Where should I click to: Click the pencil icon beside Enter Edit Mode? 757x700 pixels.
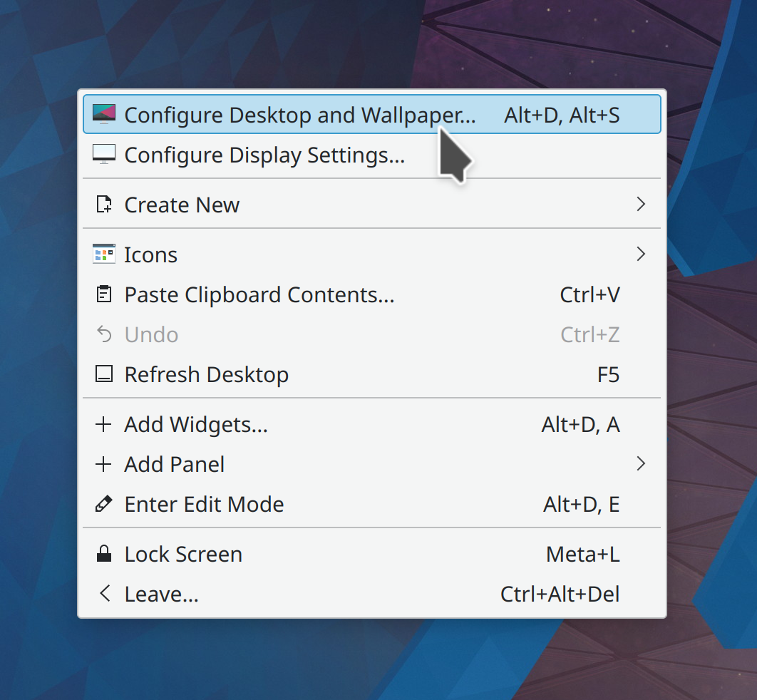pyautogui.click(x=104, y=504)
